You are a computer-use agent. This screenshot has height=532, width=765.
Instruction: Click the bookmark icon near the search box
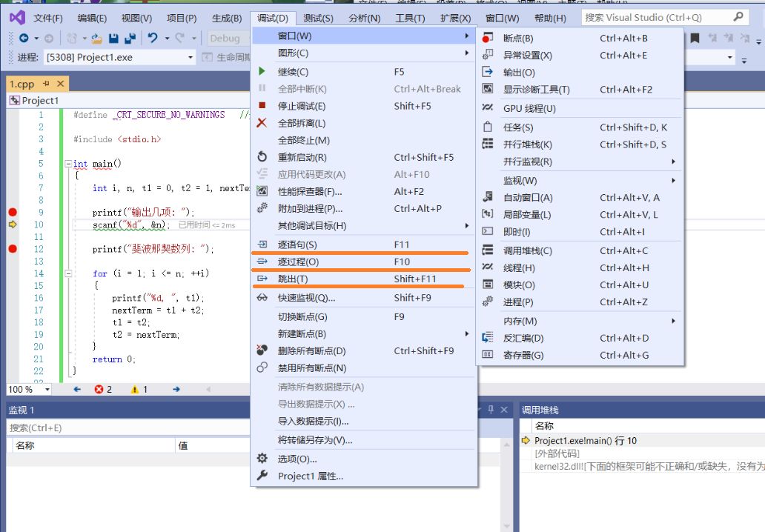[x=694, y=38]
